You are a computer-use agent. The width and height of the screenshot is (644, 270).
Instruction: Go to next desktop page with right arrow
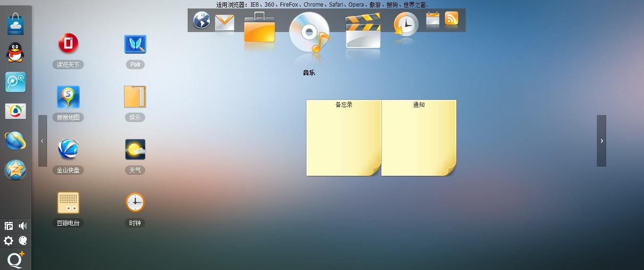(602, 140)
